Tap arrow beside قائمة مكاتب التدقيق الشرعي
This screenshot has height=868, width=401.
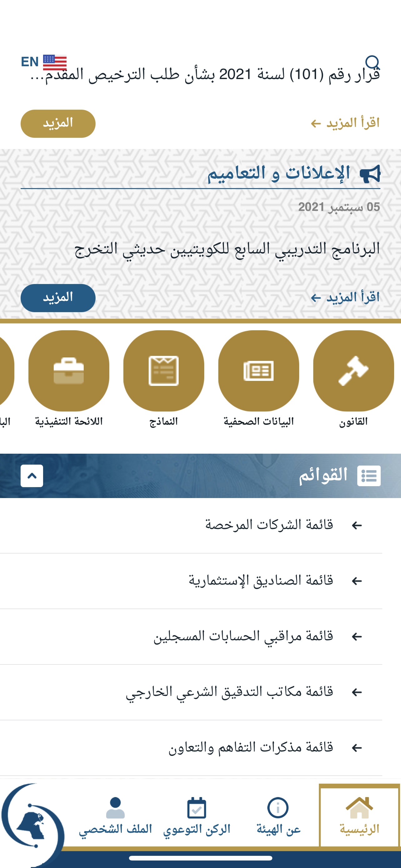357,692
